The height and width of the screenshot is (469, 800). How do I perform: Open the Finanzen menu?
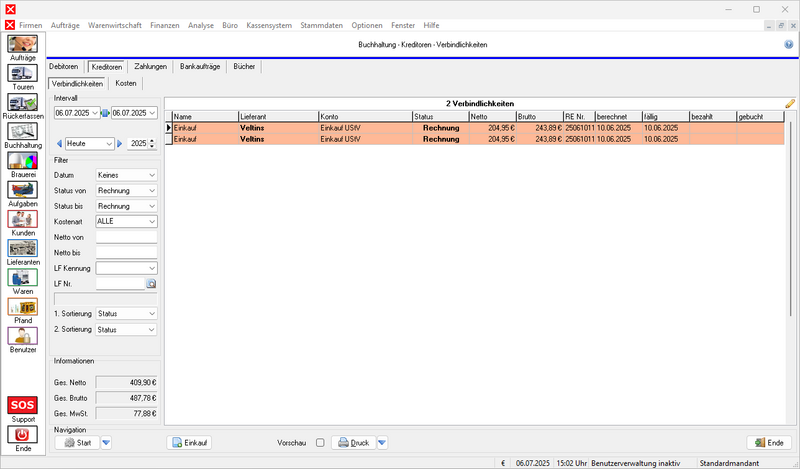pyautogui.click(x=165, y=24)
